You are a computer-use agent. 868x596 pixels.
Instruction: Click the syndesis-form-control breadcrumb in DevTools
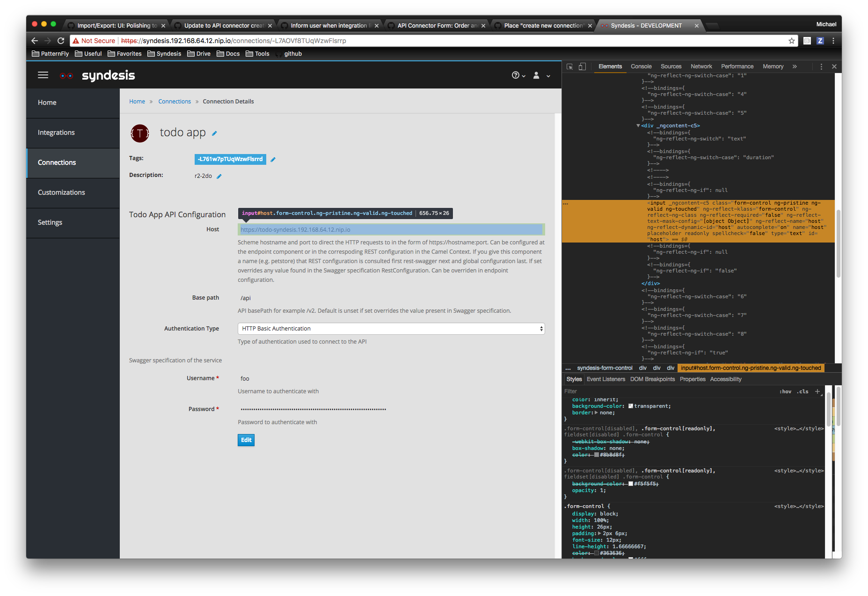point(605,368)
